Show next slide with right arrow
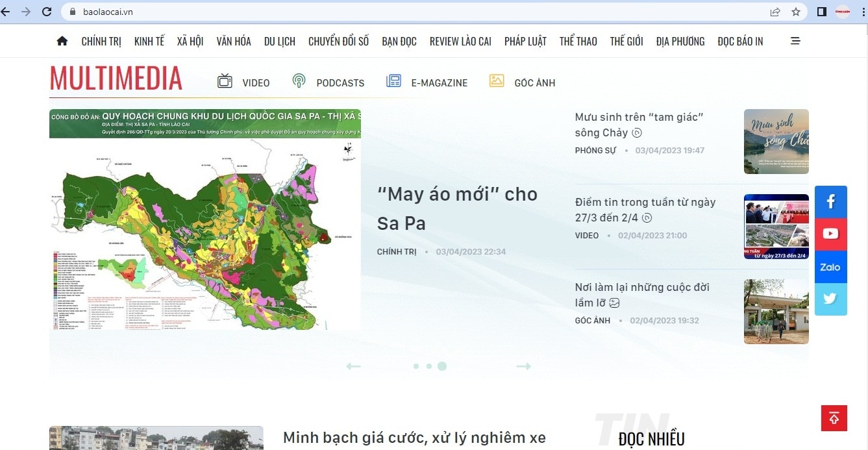Image resolution: width=868 pixels, height=450 pixels. (x=523, y=366)
